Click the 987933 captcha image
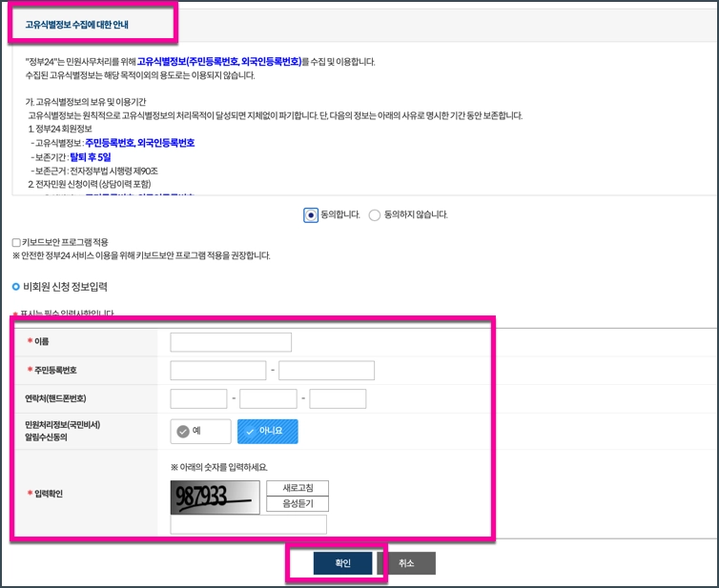719x588 pixels. [x=216, y=497]
